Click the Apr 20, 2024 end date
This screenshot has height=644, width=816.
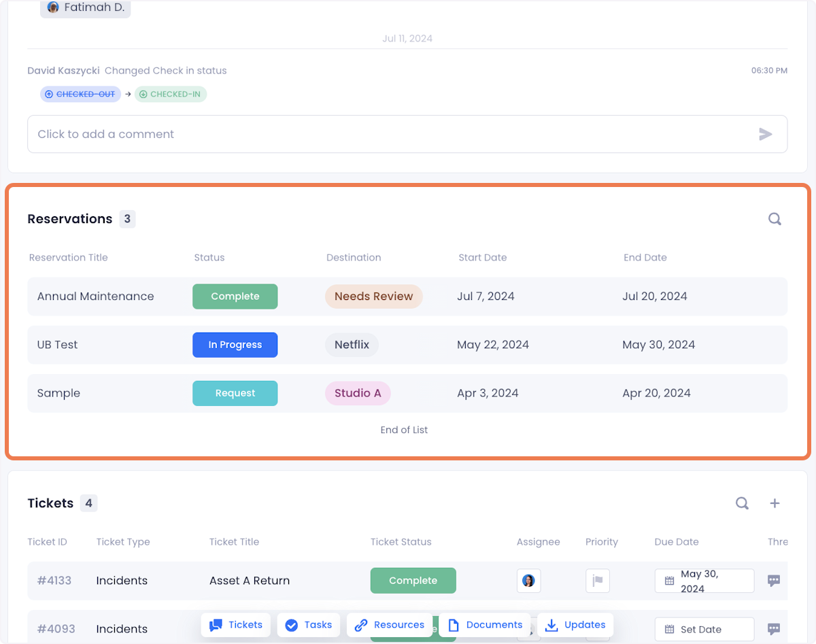[x=656, y=393]
